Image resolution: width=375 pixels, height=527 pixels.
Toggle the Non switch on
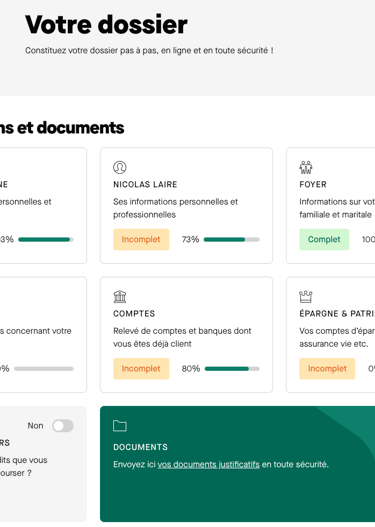point(63,425)
